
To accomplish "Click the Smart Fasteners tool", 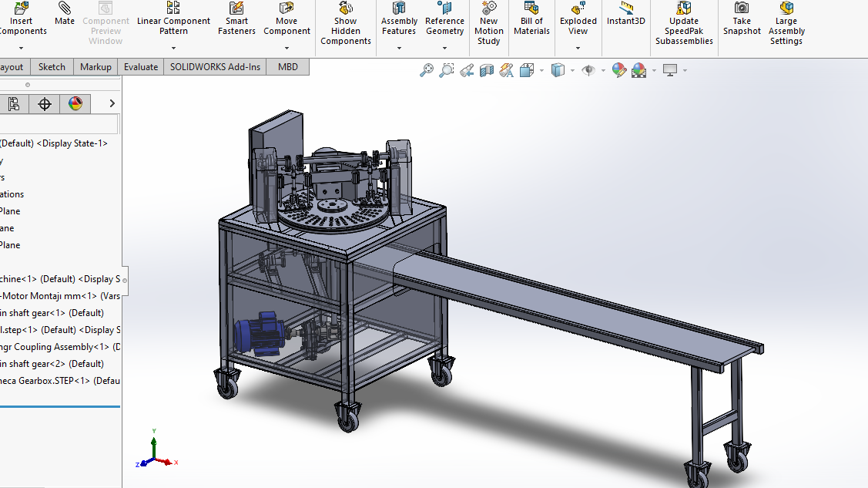I will 236,19.
